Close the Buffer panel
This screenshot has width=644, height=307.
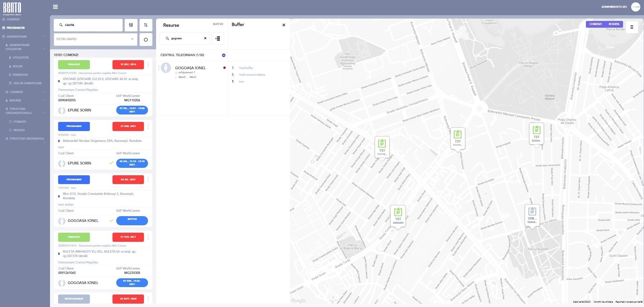(283, 25)
